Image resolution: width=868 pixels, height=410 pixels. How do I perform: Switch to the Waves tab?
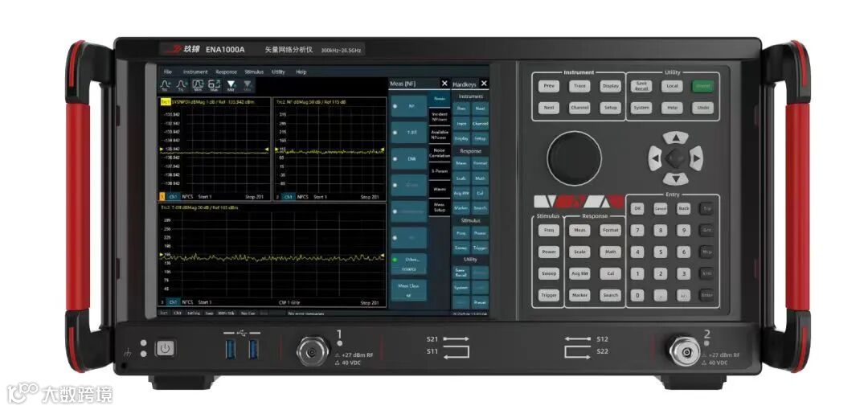point(440,189)
